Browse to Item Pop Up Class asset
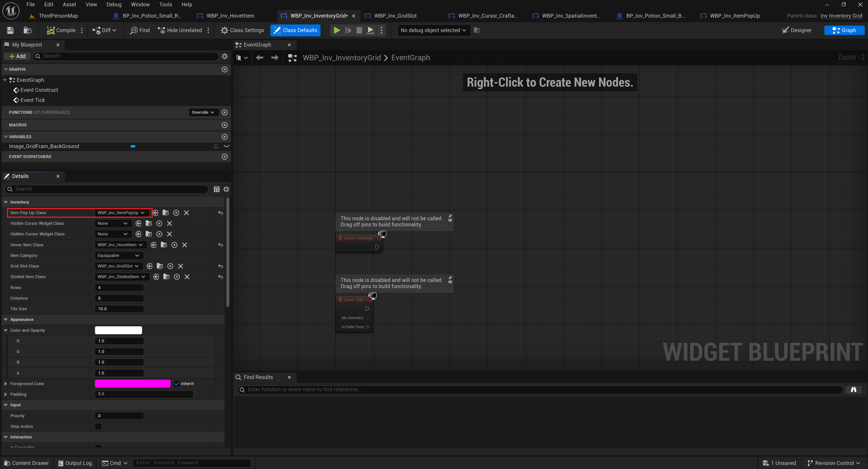868x469 pixels. 166,213
